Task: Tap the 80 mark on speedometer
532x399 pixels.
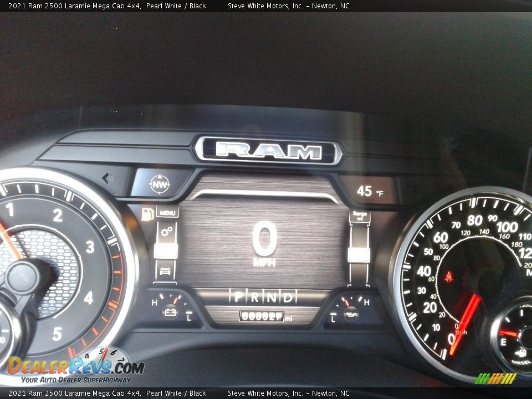Action: 475,221
